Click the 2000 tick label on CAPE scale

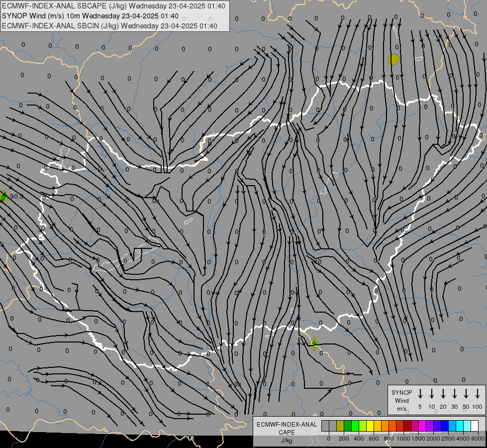[x=433, y=439]
